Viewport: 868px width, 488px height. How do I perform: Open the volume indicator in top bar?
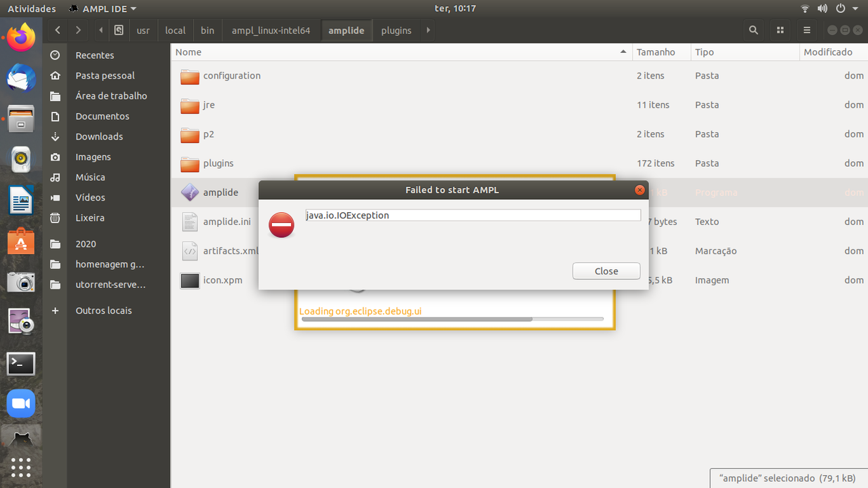coord(822,9)
